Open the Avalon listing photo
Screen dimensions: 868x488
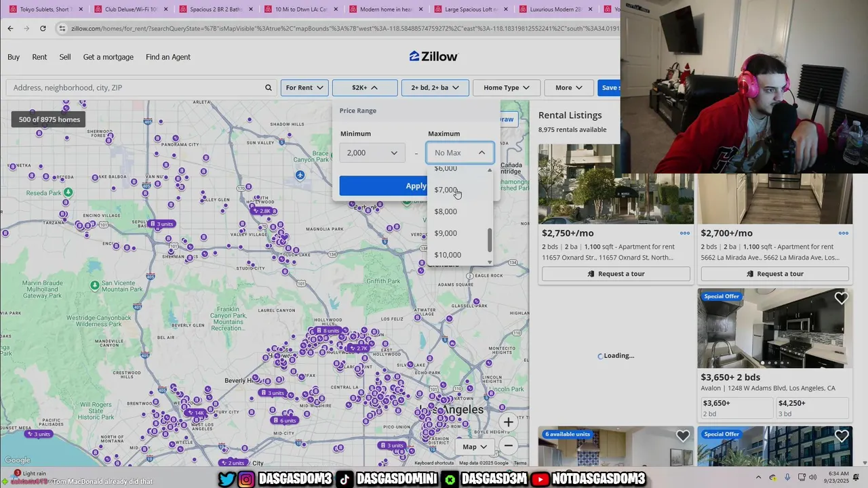(x=775, y=328)
